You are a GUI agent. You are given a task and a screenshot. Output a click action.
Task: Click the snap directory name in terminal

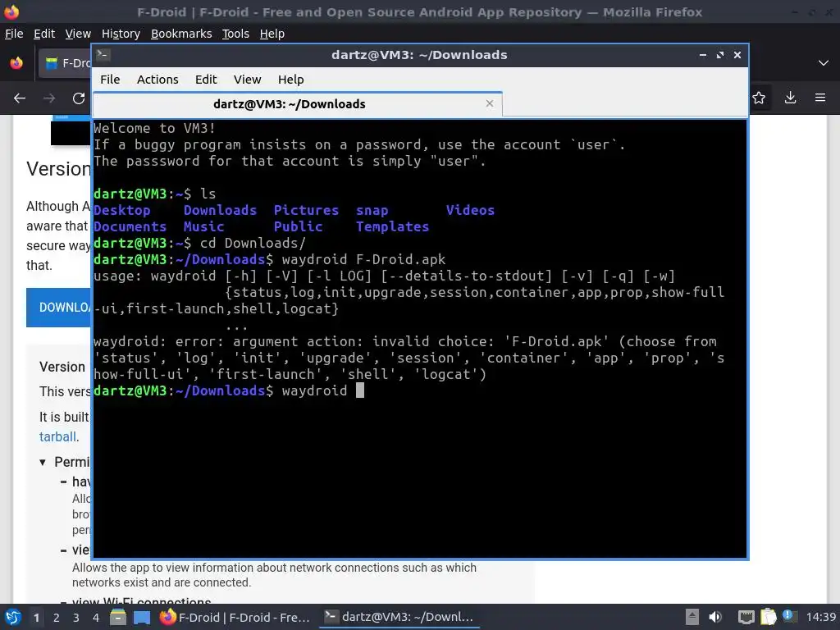click(x=372, y=210)
